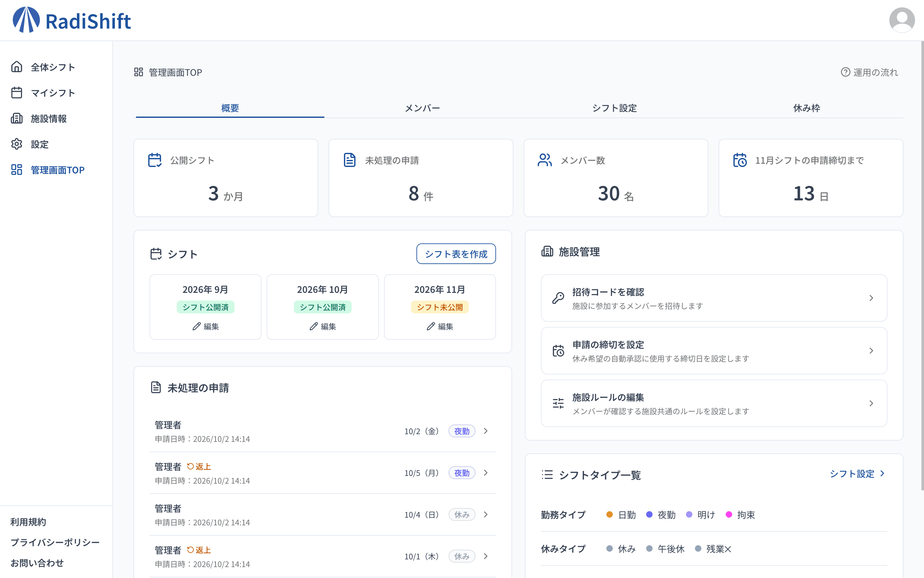This screenshot has width=924, height=578.
Task: Click the page vertical scrollbar
Action: click(x=922, y=266)
